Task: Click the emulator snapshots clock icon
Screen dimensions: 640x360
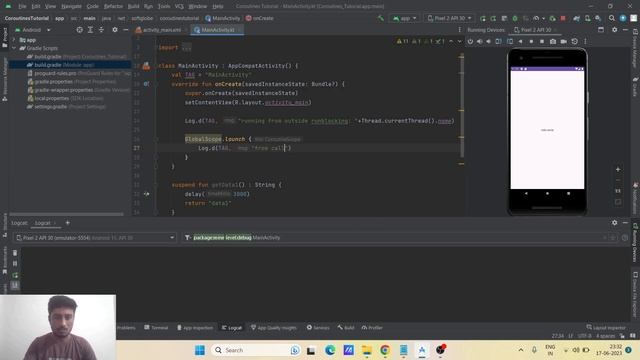Action: click(574, 41)
